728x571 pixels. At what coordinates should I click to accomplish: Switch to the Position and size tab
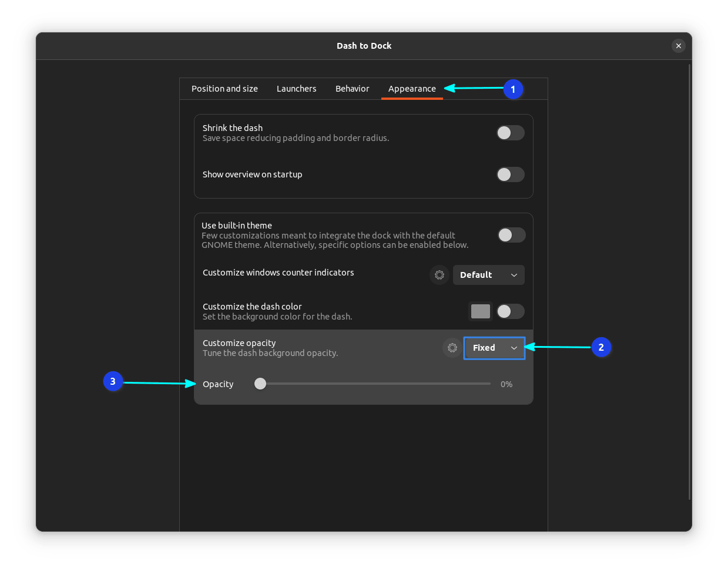[224, 89]
